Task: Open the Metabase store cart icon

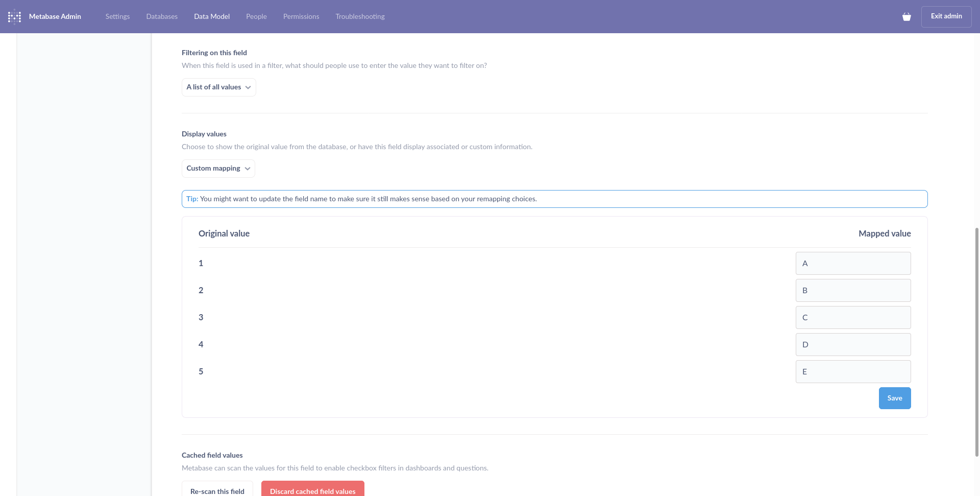Action: (x=906, y=16)
